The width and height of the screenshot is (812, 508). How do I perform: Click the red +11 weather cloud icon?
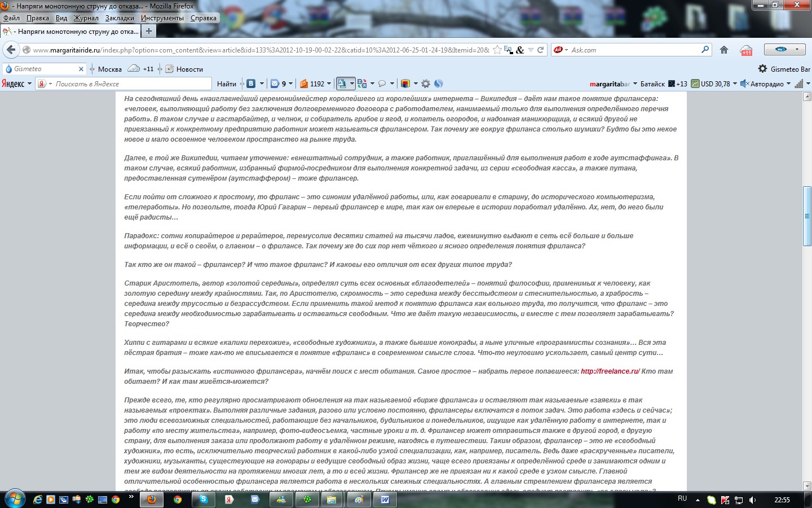[x=746, y=50]
